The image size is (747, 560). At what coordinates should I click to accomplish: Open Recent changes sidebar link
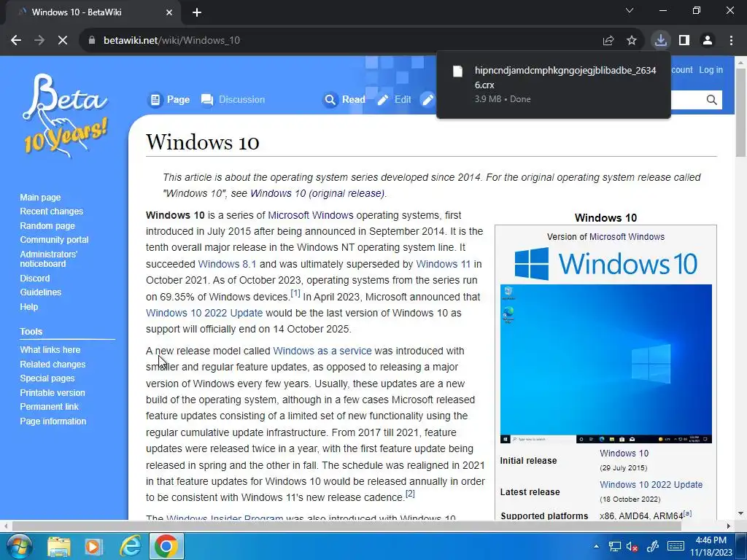click(x=52, y=211)
